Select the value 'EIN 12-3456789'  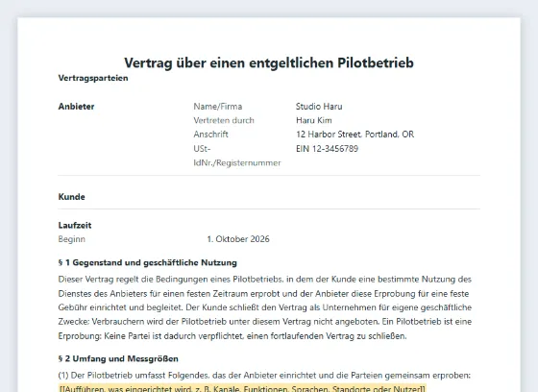(x=327, y=149)
